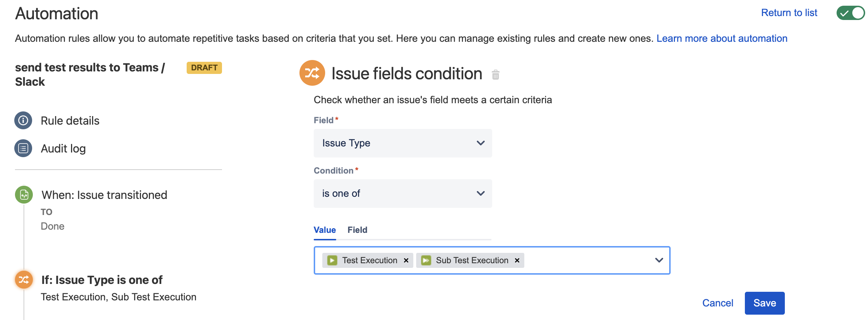Expand the 'is one of' condition dropdown
The width and height of the screenshot is (868, 320).
(x=403, y=194)
